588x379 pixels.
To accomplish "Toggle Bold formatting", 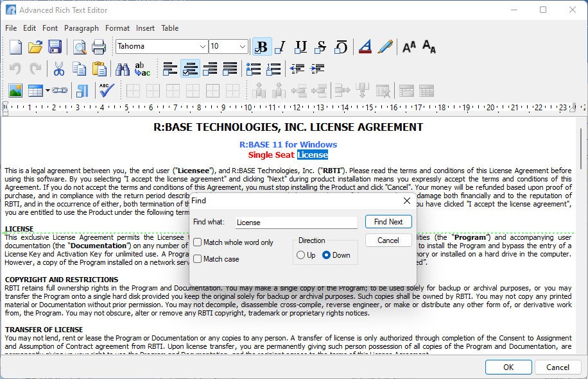I will click(262, 47).
